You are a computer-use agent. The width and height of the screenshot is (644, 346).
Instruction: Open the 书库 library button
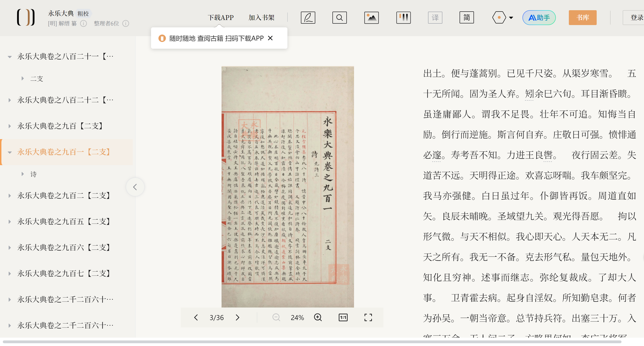point(582,17)
